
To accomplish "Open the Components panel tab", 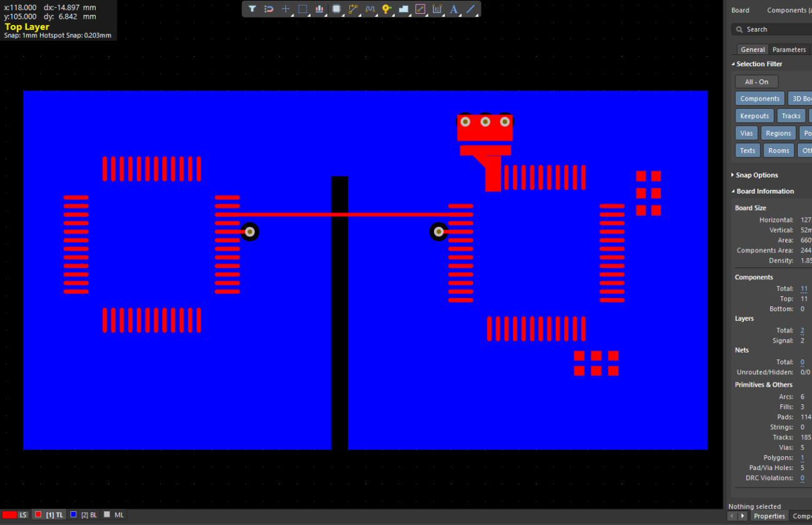I will coord(786,10).
